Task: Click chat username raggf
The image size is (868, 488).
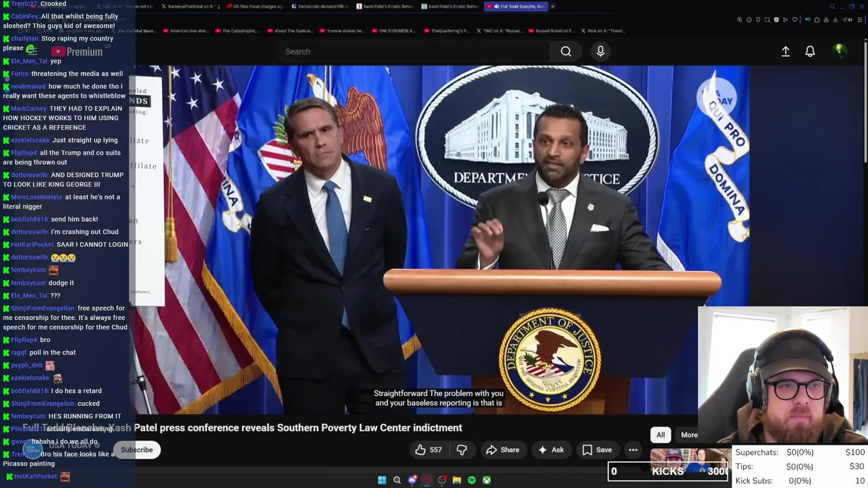Action: tap(19, 352)
